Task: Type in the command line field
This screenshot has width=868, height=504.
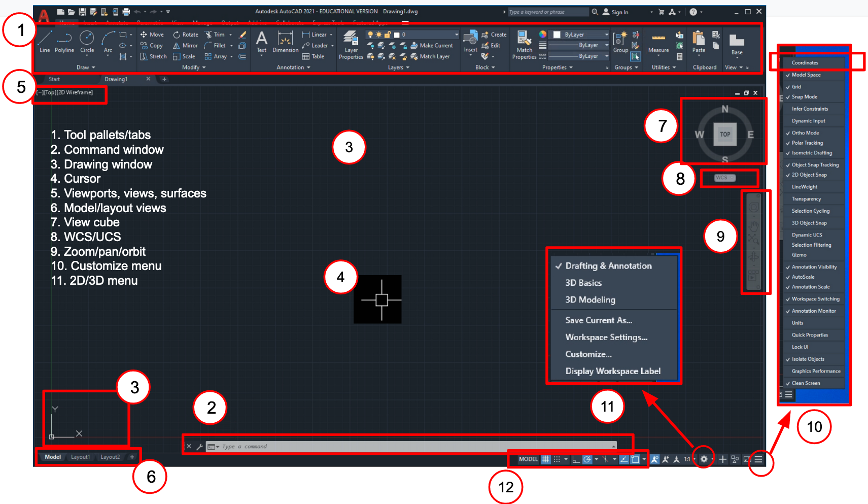Action: click(x=412, y=447)
